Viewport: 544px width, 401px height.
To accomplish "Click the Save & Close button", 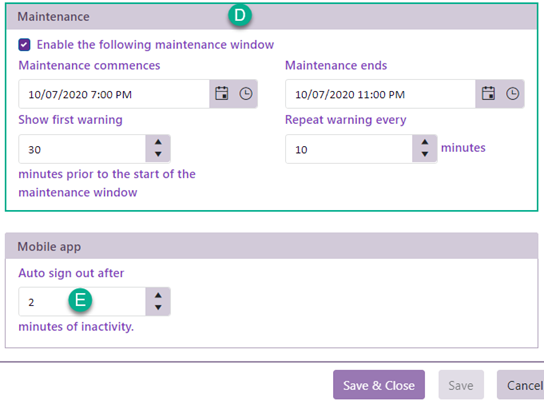I will 379,385.
